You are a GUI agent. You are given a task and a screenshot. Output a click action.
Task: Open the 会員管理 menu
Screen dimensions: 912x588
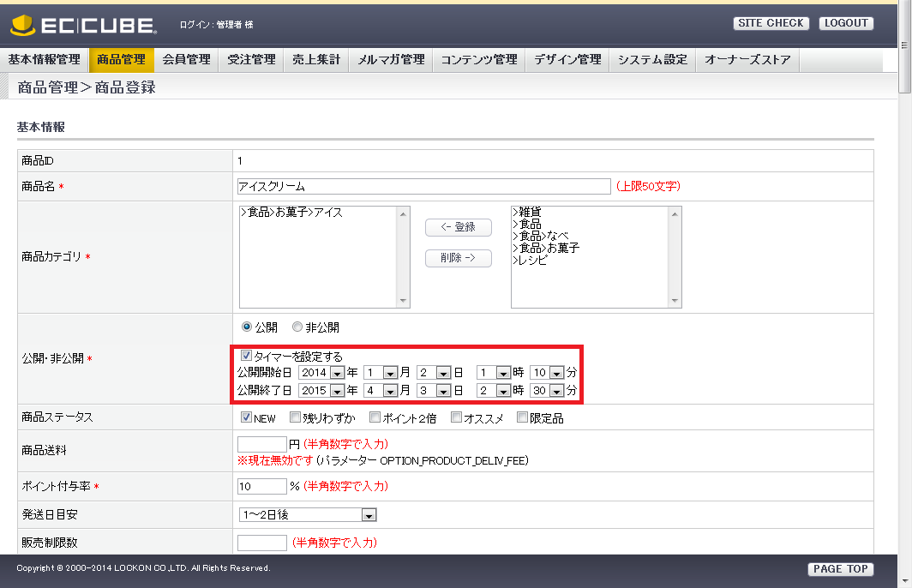(186, 59)
